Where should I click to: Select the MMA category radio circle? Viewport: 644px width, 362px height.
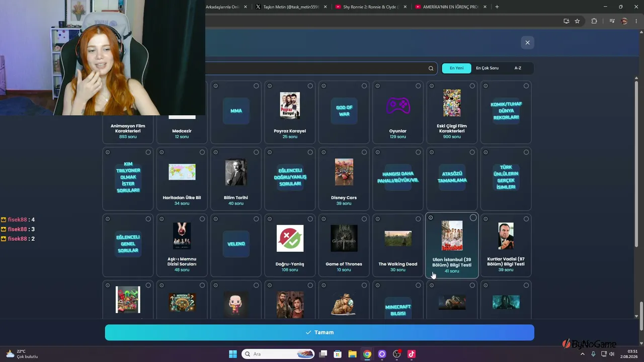[x=256, y=86]
